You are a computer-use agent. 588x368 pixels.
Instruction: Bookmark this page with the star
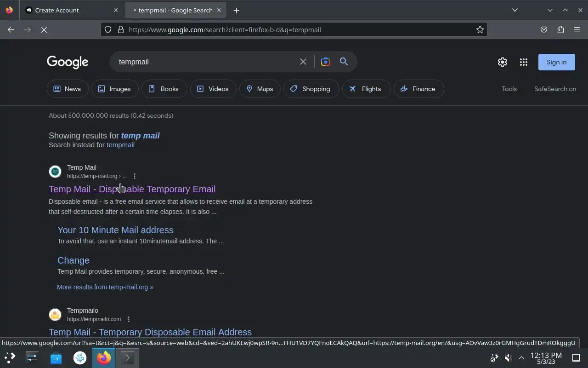(x=480, y=29)
